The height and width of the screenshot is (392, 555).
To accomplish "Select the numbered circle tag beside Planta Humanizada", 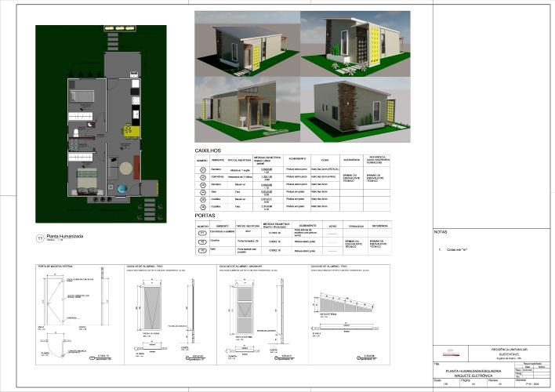I will coord(40,238).
